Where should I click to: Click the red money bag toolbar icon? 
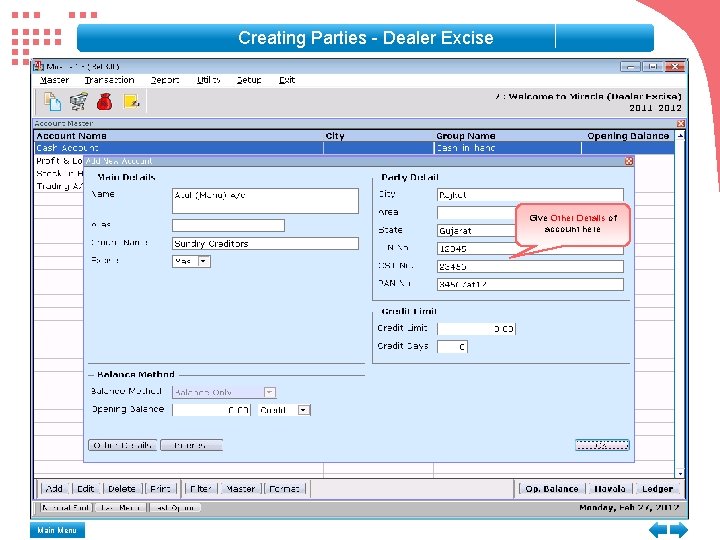tap(105, 101)
